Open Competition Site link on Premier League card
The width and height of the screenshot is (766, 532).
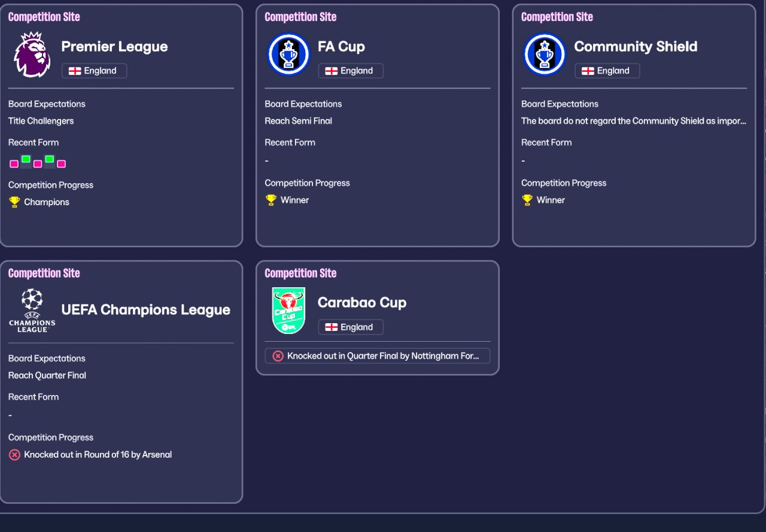(x=44, y=17)
